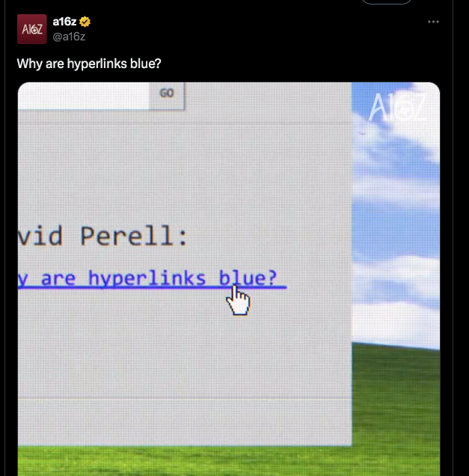Click the gray toolbar area right of GO
This screenshot has width=469, height=476.
[x=268, y=100]
